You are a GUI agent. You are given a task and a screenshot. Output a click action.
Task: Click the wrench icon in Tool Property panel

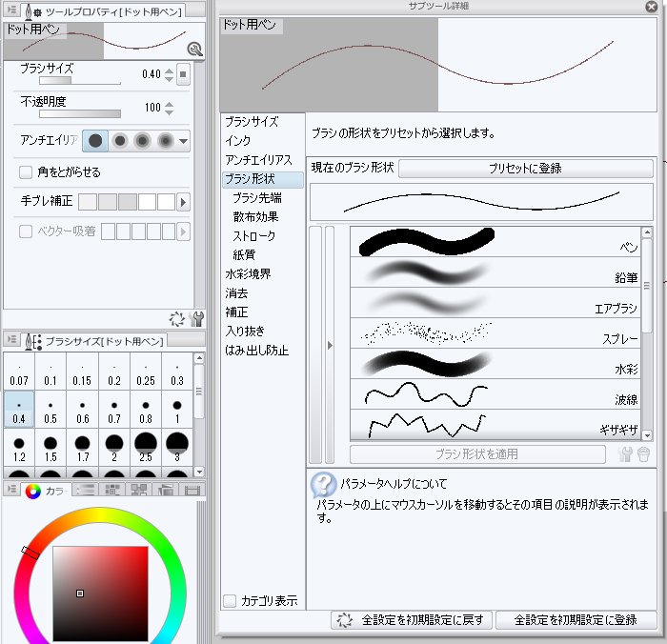pos(197,319)
